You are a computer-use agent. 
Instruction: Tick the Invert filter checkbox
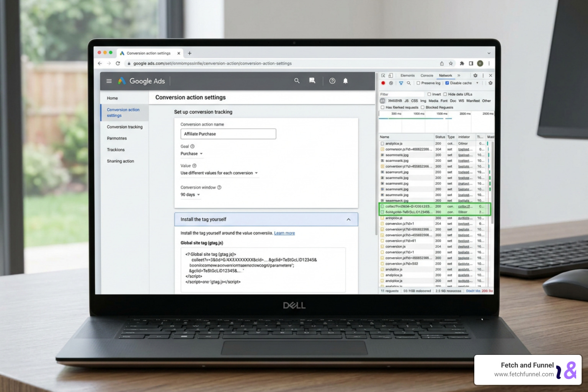point(429,94)
